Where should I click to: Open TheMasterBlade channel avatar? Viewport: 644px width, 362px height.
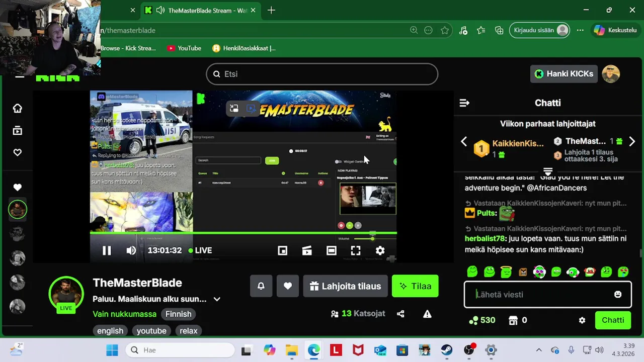pos(66,293)
